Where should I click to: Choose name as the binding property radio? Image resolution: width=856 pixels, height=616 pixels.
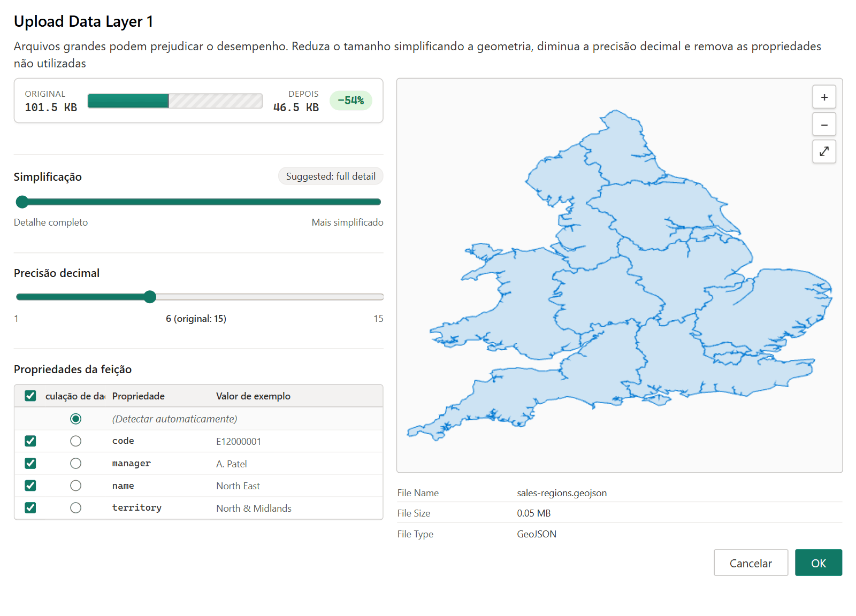pos(76,486)
